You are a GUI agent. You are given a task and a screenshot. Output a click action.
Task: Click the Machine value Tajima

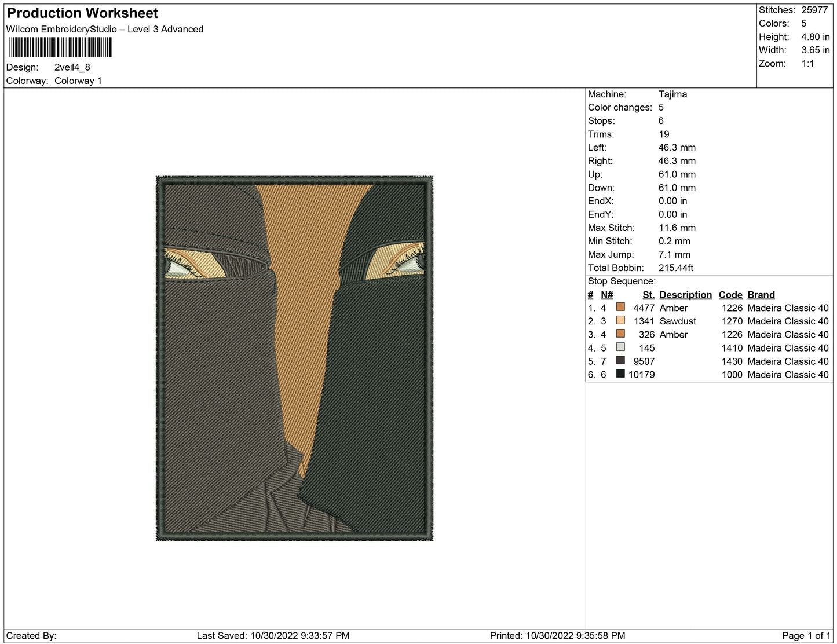[x=672, y=94]
